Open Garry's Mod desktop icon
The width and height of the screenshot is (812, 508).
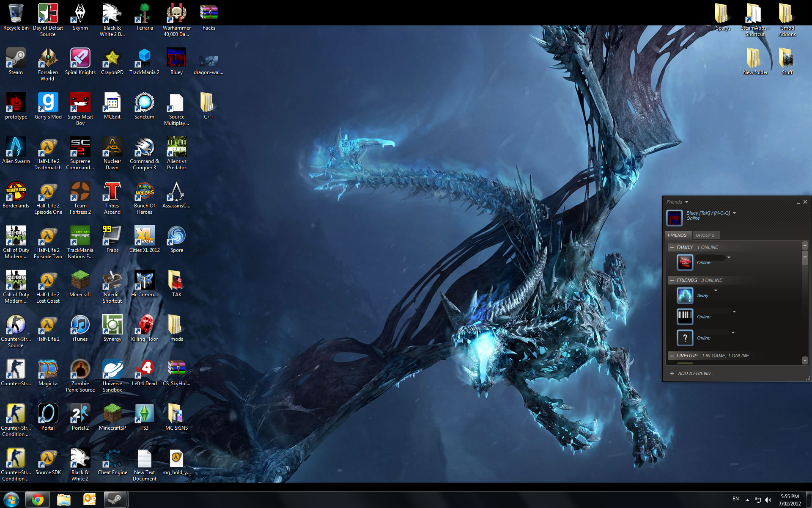(x=48, y=106)
